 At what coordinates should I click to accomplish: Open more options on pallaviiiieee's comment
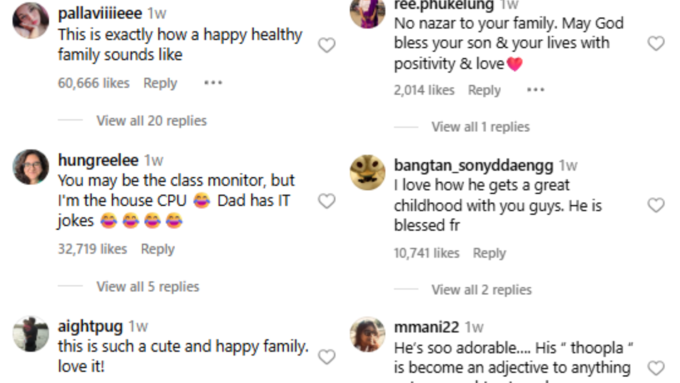(x=213, y=82)
